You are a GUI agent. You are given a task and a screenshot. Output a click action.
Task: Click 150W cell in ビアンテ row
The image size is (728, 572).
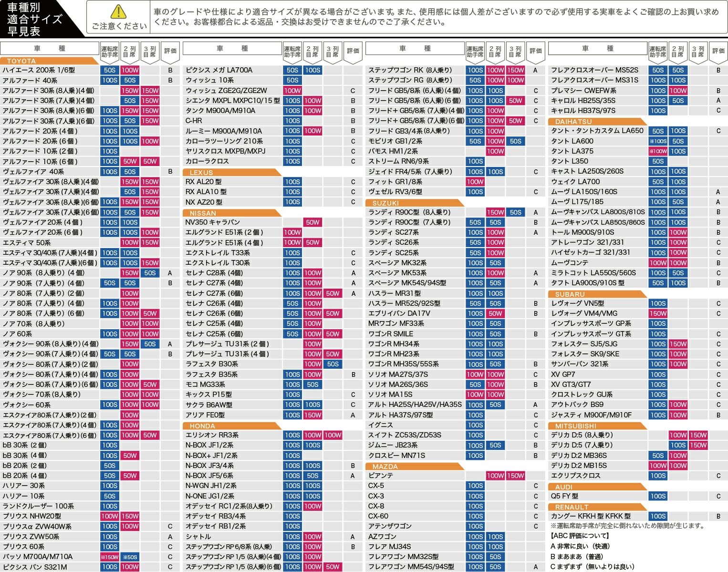(x=515, y=476)
